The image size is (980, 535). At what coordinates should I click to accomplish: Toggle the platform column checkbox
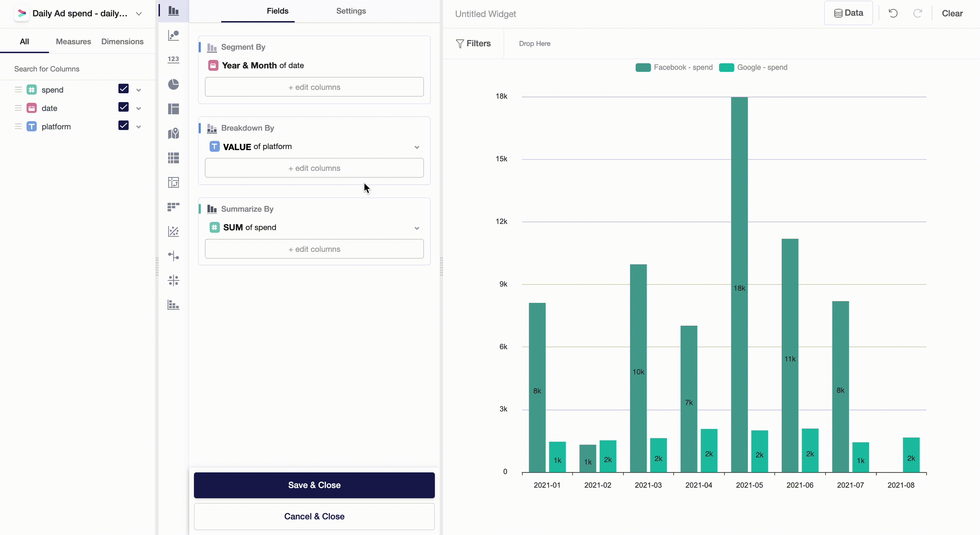(x=123, y=126)
